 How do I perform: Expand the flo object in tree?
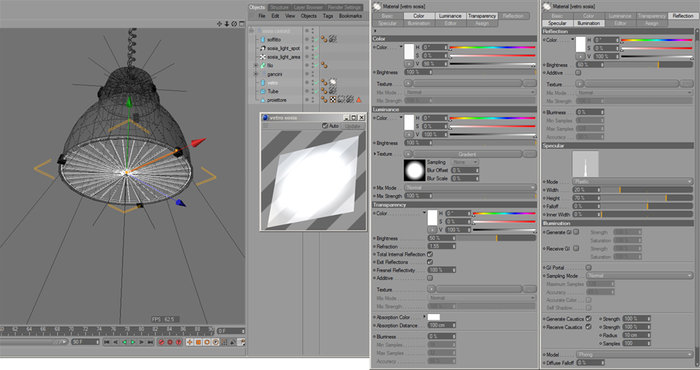256,65
